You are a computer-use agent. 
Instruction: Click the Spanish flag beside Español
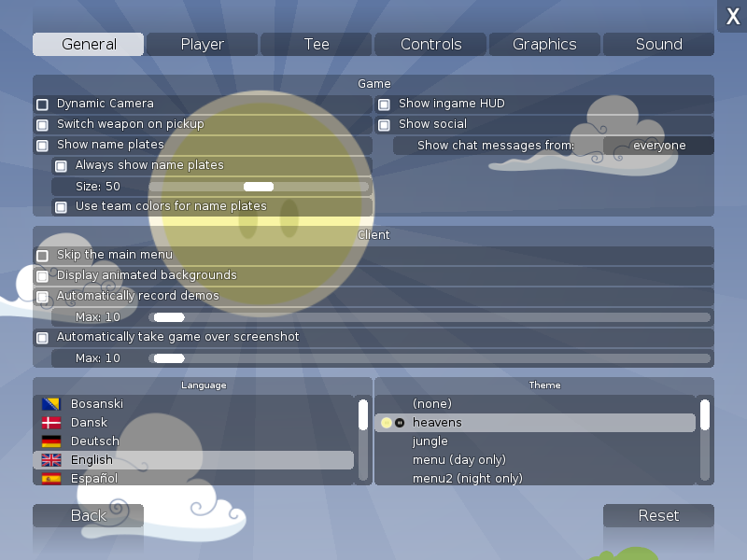coord(51,479)
